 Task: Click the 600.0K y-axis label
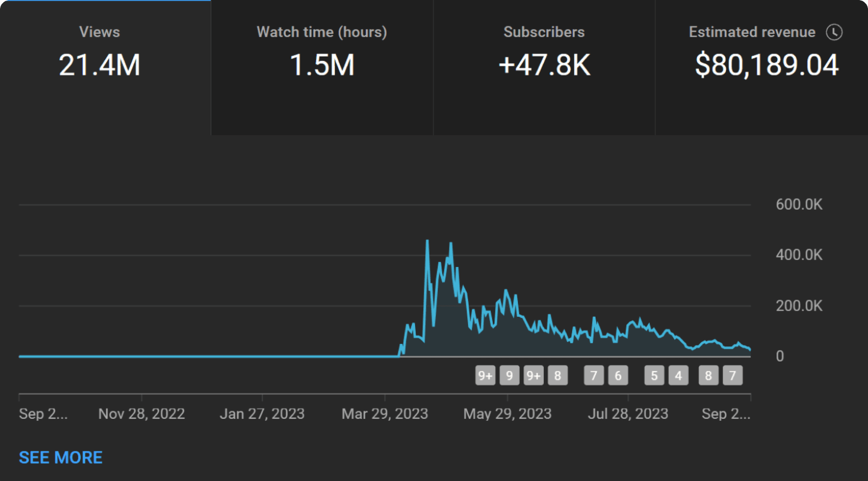coord(799,205)
